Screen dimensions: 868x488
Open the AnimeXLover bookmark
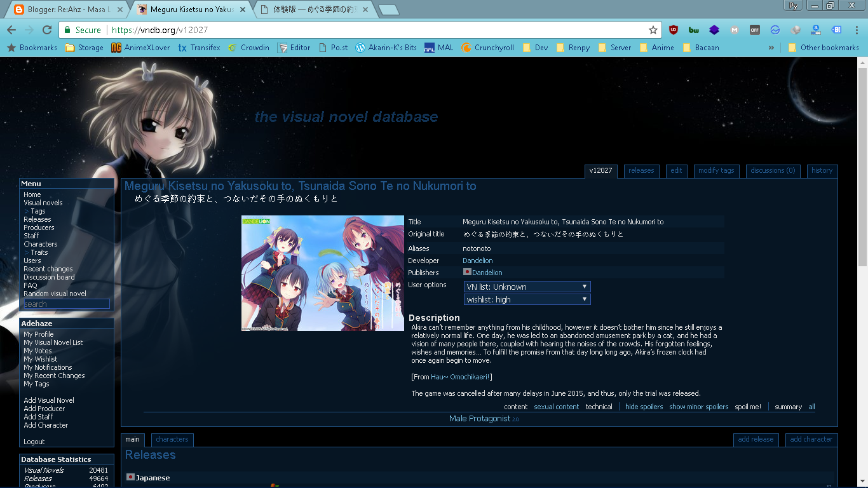[140, 48]
